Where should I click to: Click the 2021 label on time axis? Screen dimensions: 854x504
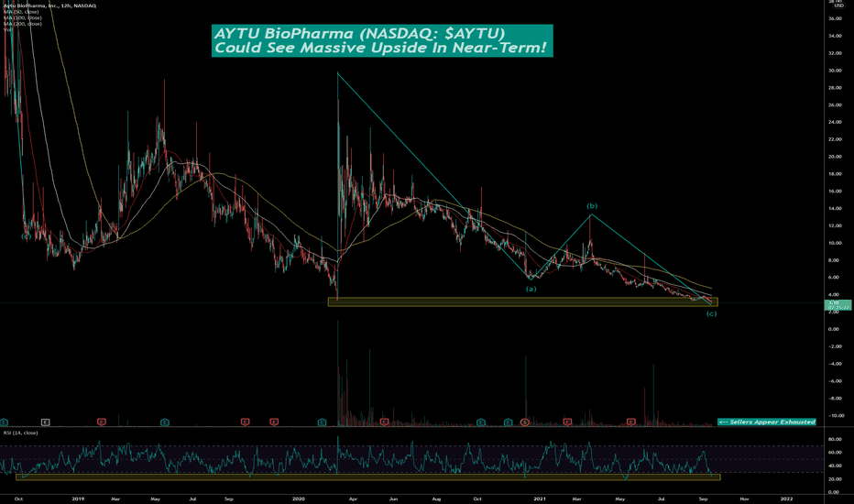click(x=540, y=499)
